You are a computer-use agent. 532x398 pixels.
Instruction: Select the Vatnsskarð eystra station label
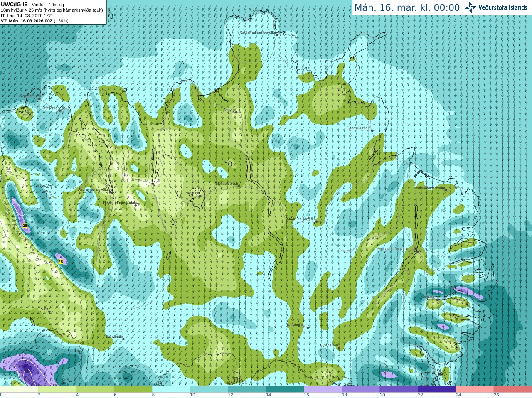[431, 187]
